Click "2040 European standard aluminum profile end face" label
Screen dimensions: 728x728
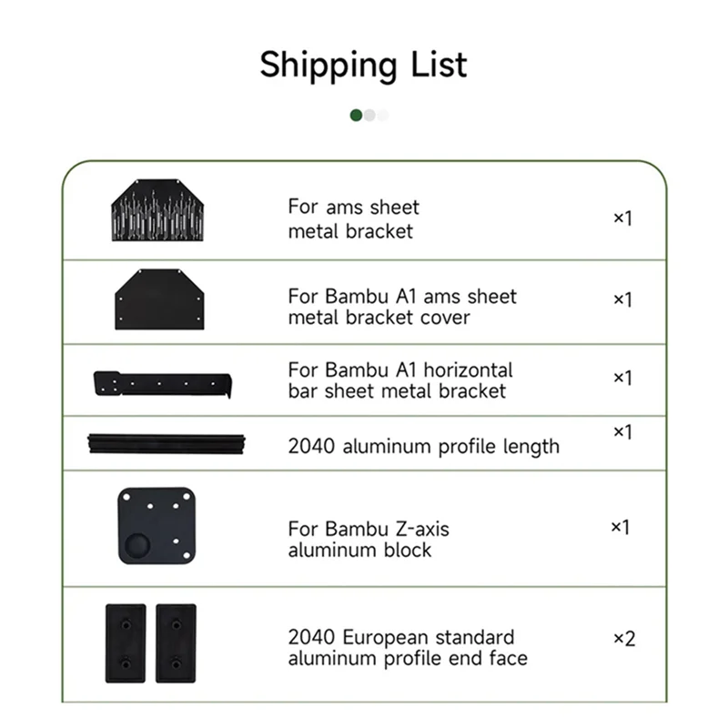pyautogui.click(x=407, y=647)
